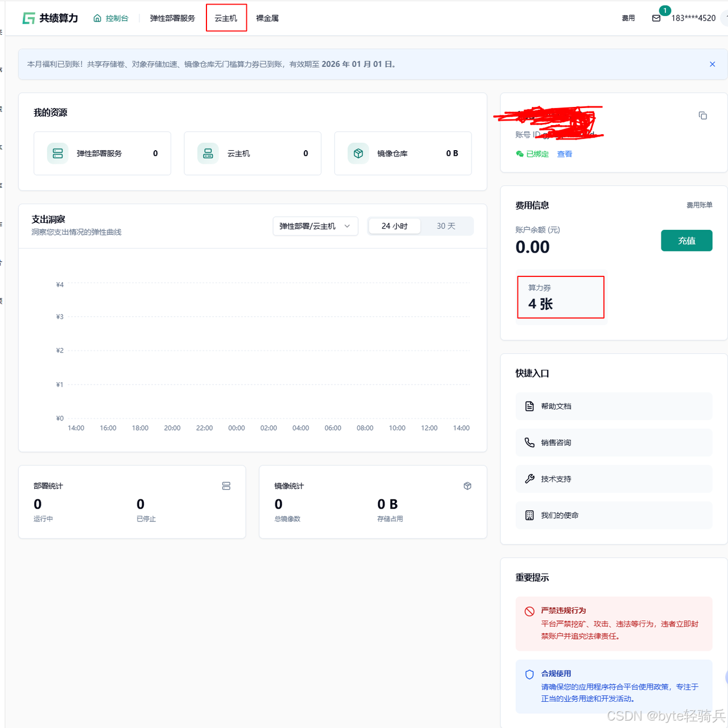Open the 镜像仓库 resource card
728x728 pixels.
coord(403,154)
